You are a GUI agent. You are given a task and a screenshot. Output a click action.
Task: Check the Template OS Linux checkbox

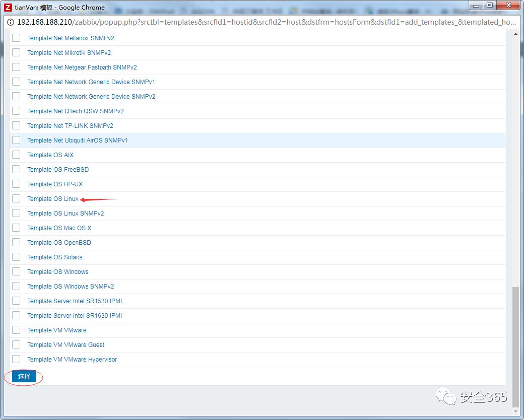pyautogui.click(x=16, y=198)
